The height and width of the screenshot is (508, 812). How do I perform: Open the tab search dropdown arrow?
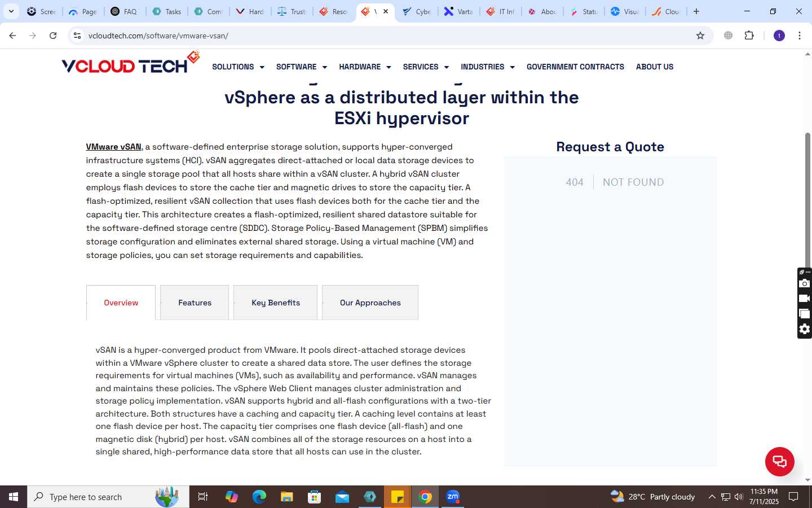click(11, 11)
